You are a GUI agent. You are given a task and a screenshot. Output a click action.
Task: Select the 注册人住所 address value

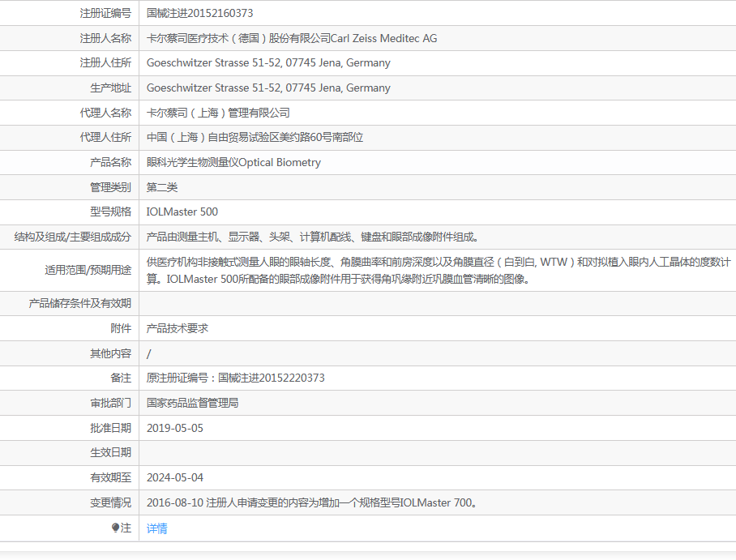point(268,63)
